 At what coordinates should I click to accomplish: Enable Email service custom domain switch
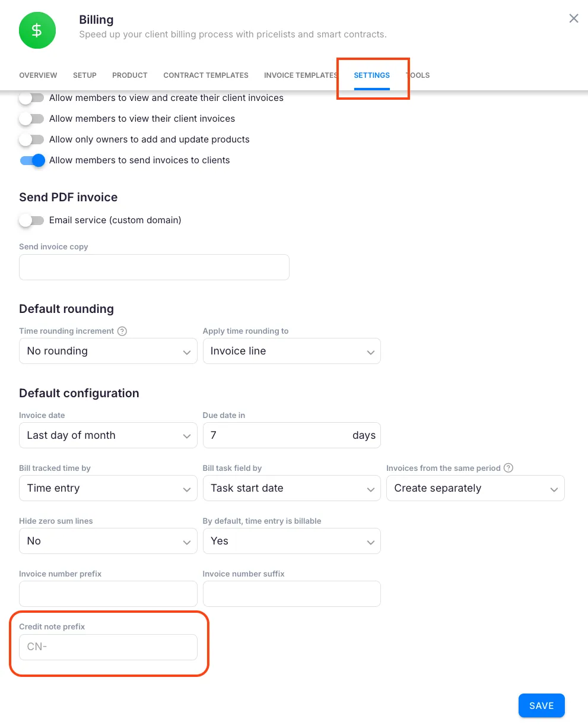(31, 220)
